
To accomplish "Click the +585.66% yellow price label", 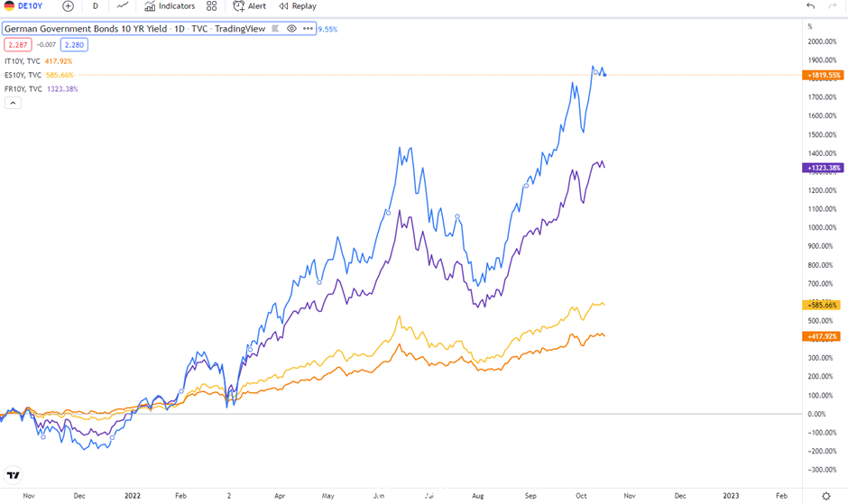I will click(x=822, y=305).
